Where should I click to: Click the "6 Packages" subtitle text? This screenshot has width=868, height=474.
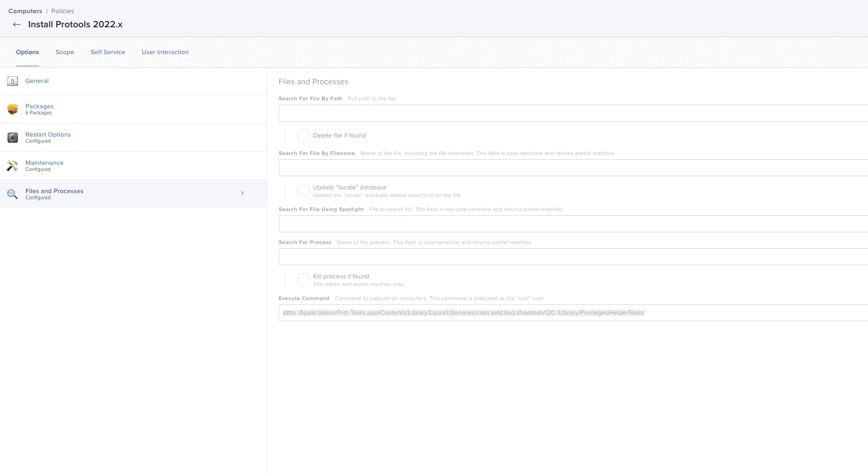click(39, 113)
